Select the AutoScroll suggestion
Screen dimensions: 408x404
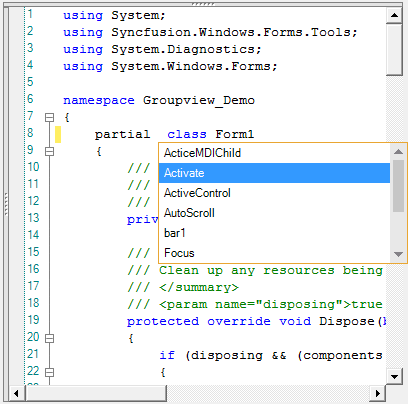click(x=274, y=213)
